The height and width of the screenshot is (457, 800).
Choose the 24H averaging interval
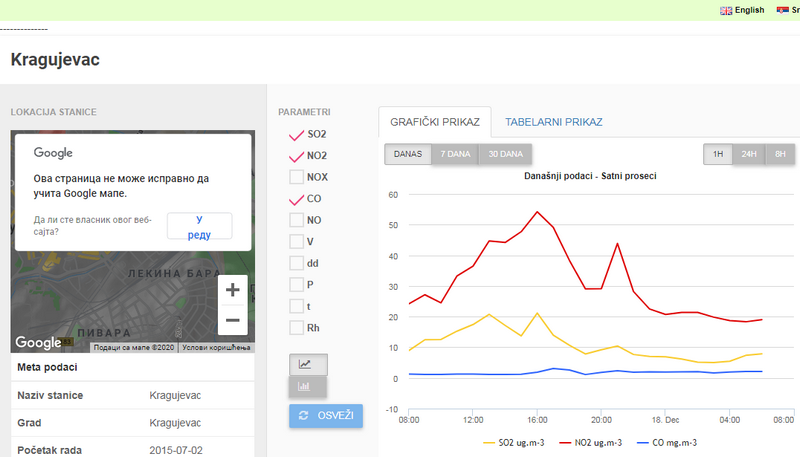[748, 154]
